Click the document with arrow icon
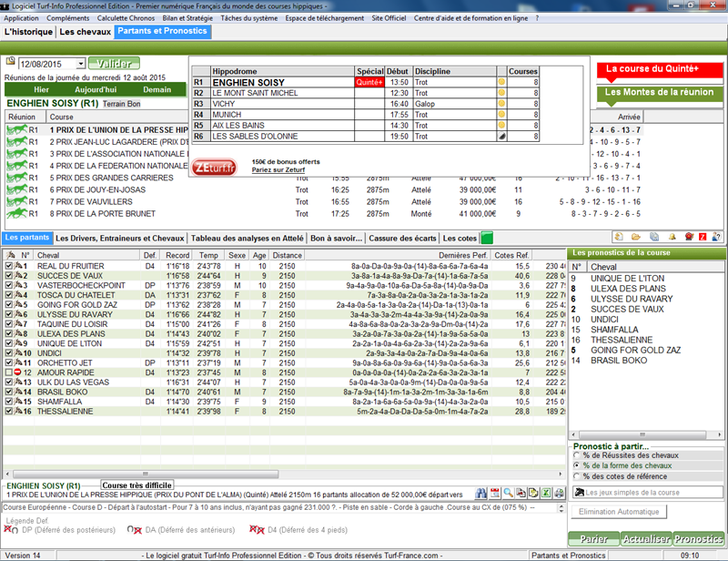This screenshot has height=561, width=728. click(x=619, y=237)
